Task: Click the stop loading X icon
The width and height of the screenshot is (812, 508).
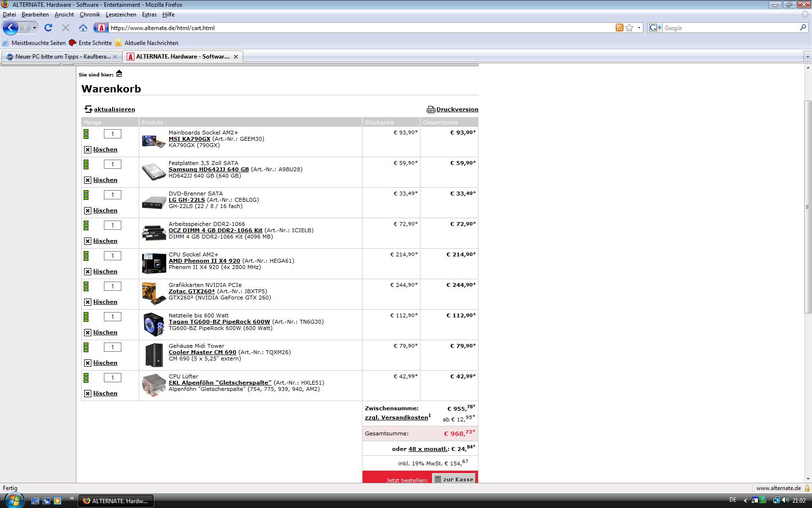Action: (x=66, y=28)
